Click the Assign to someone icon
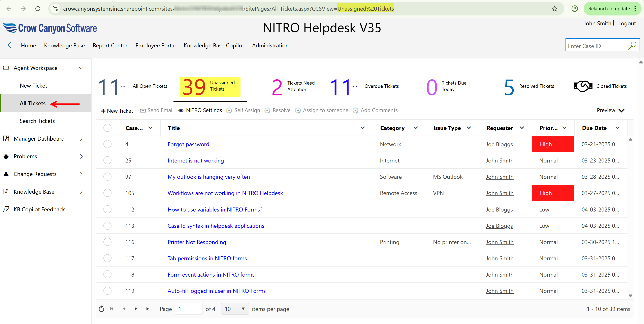 298,110
